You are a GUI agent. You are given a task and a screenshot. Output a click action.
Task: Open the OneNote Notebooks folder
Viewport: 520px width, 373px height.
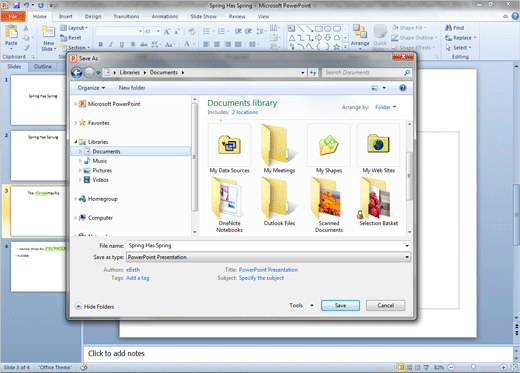point(229,205)
